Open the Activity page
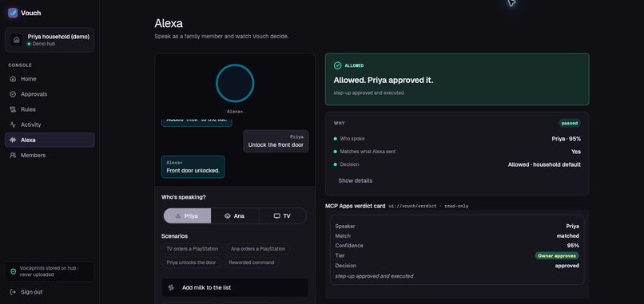This screenshot has height=304, width=644. [50, 124]
